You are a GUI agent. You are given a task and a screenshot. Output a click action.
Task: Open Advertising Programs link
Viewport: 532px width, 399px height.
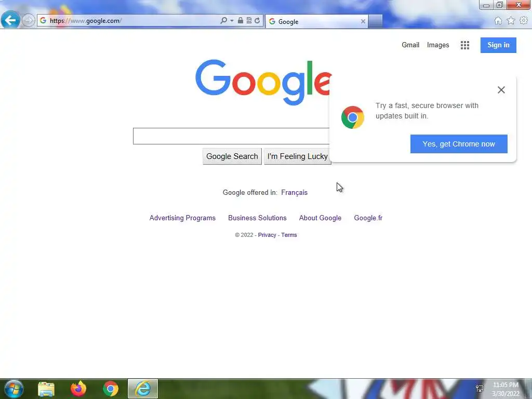coord(182,218)
